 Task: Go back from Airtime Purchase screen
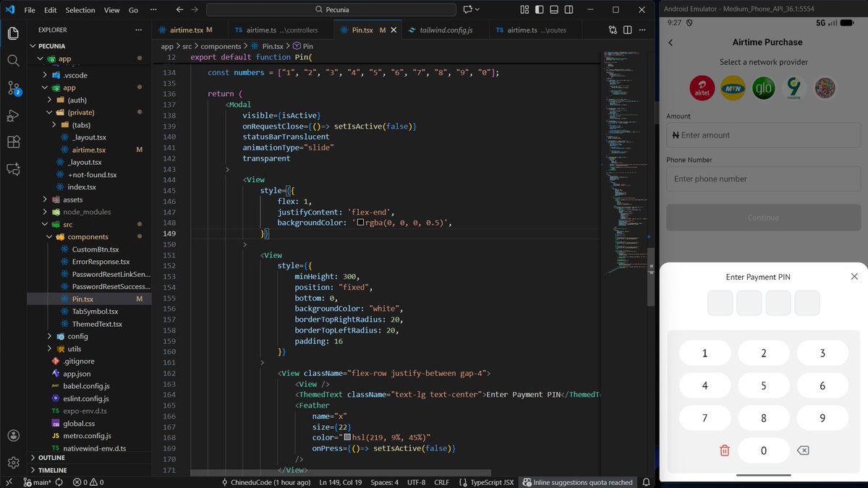(x=671, y=43)
